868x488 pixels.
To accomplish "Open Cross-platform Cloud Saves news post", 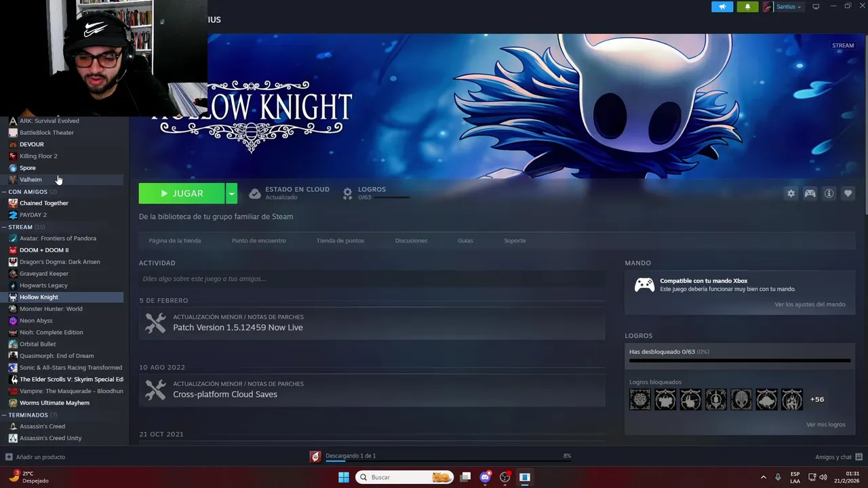I will click(225, 394).
